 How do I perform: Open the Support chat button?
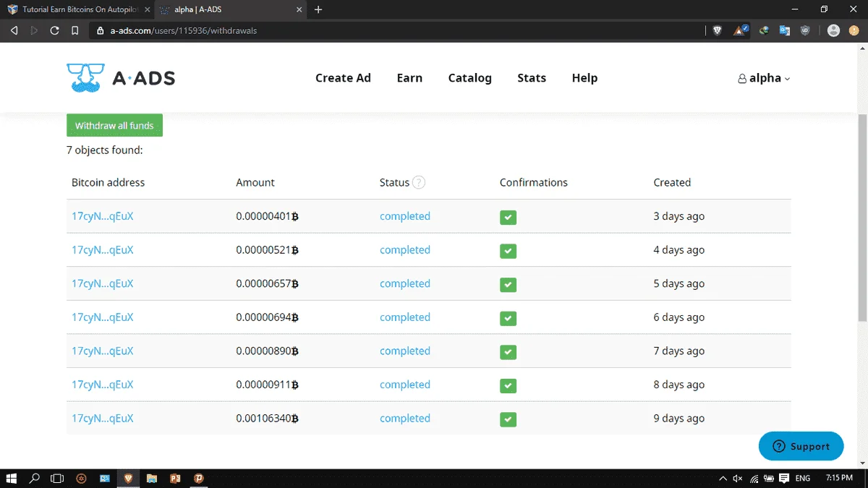(x=801, y=446)
